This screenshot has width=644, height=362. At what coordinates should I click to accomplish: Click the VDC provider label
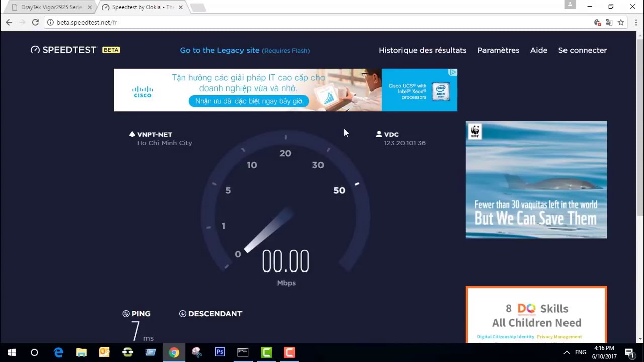tap(391, 134)
